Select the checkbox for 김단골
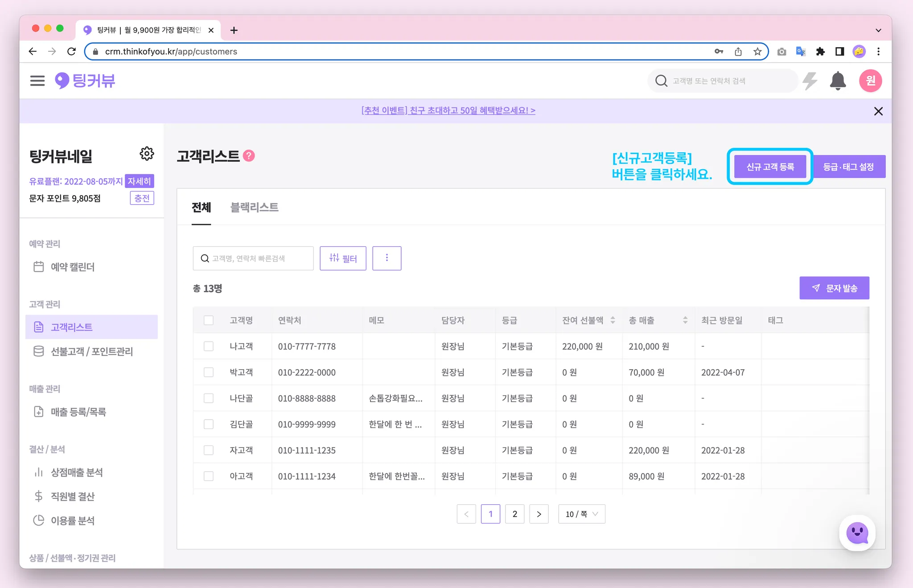Image resolution: width=913 pixels, height=588 pixels. point(209,424)
